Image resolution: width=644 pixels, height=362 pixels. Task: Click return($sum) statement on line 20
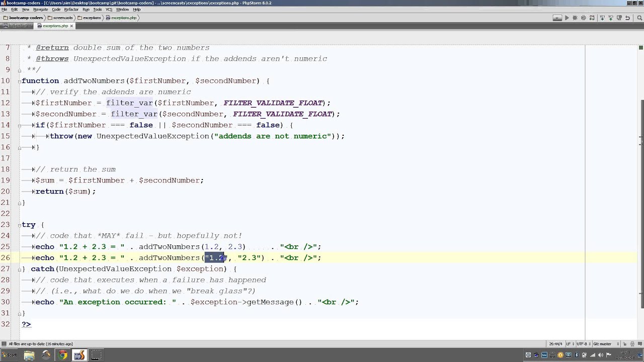tap(65, 192)
